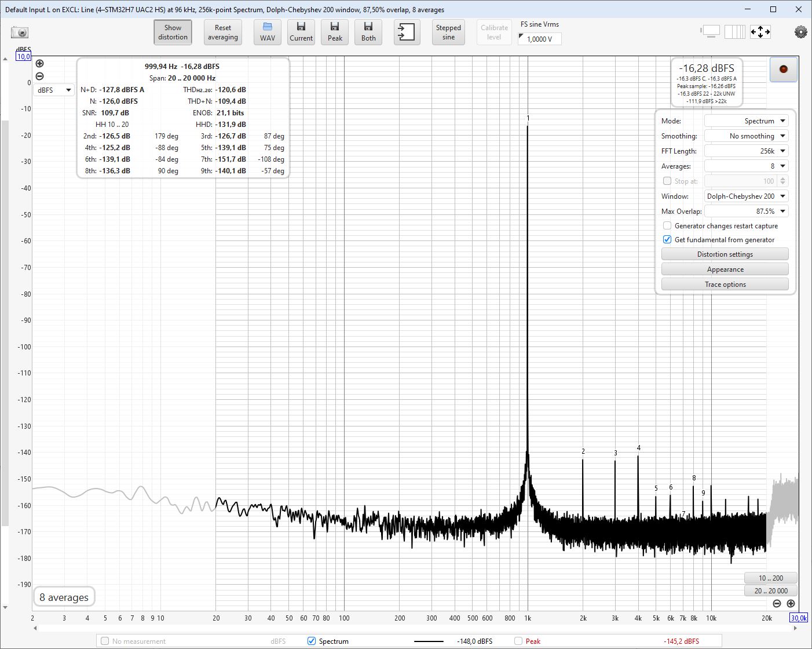Edit the 10,0 top axis limit
This screenshot has height=649, width=812.
tap(23, 57)
